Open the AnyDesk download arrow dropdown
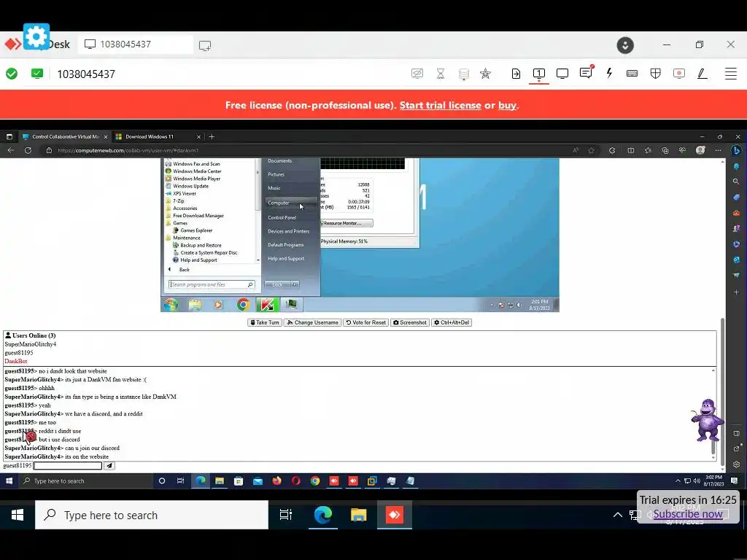747x560 pixels. tap(625, 45)
